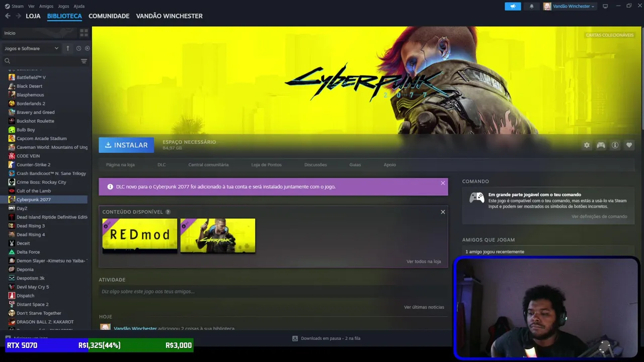Open Vandão Winchester activity profile link
The image size is (644, 362).
[135, 329]
